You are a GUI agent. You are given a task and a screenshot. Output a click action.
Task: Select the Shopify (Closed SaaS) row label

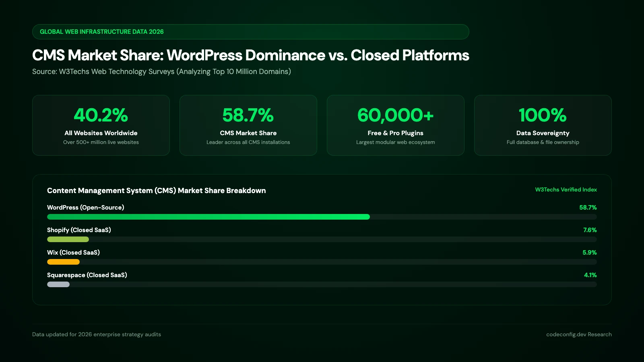point(79,230)
